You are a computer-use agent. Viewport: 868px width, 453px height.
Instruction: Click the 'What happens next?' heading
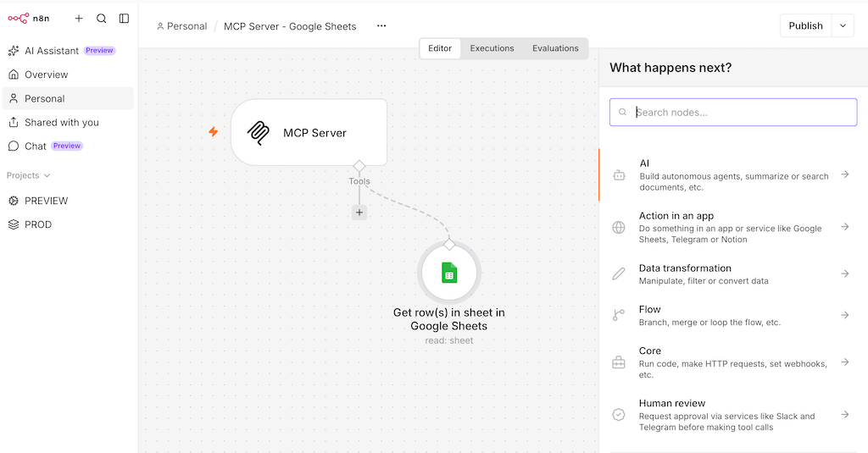coord(670,68)
